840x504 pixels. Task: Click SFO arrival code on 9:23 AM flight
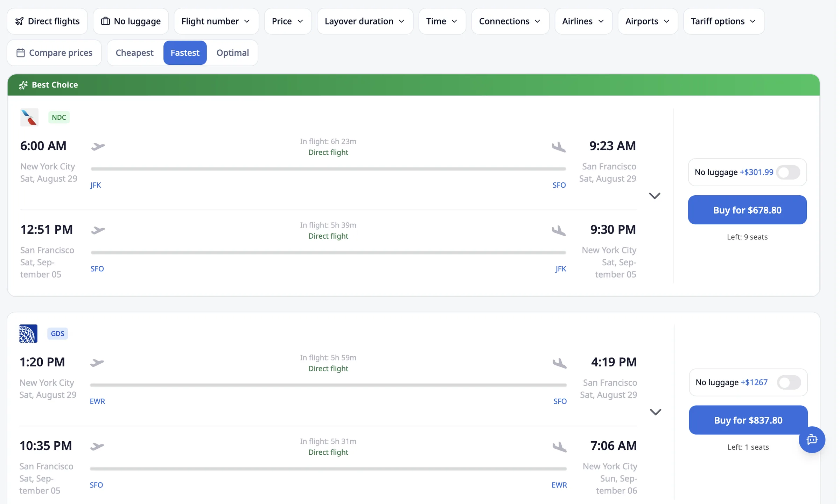coord(559,185)
